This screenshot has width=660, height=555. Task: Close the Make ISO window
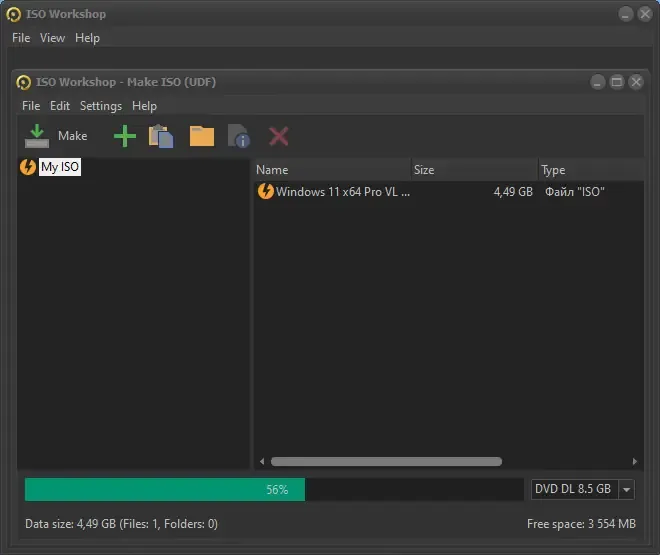(636, 82)
